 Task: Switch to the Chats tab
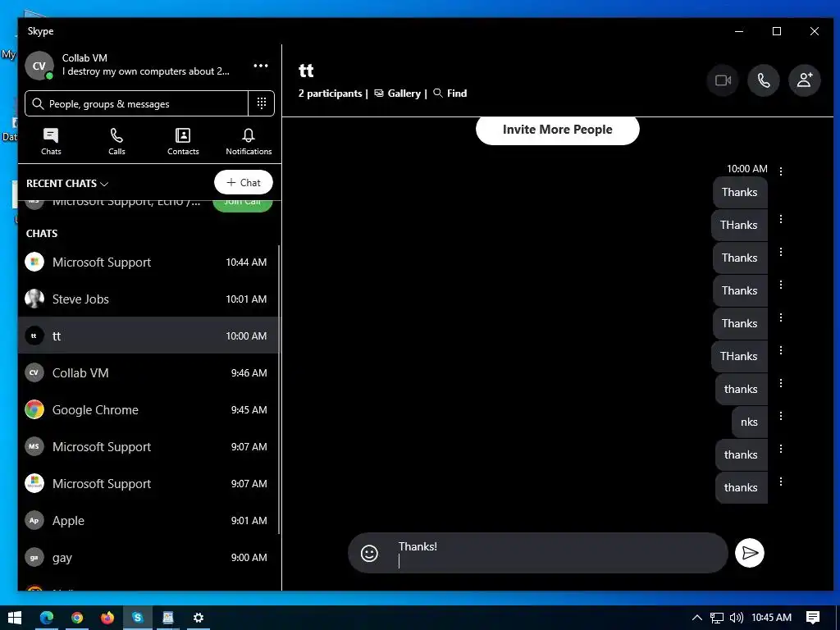click(51, 141)
